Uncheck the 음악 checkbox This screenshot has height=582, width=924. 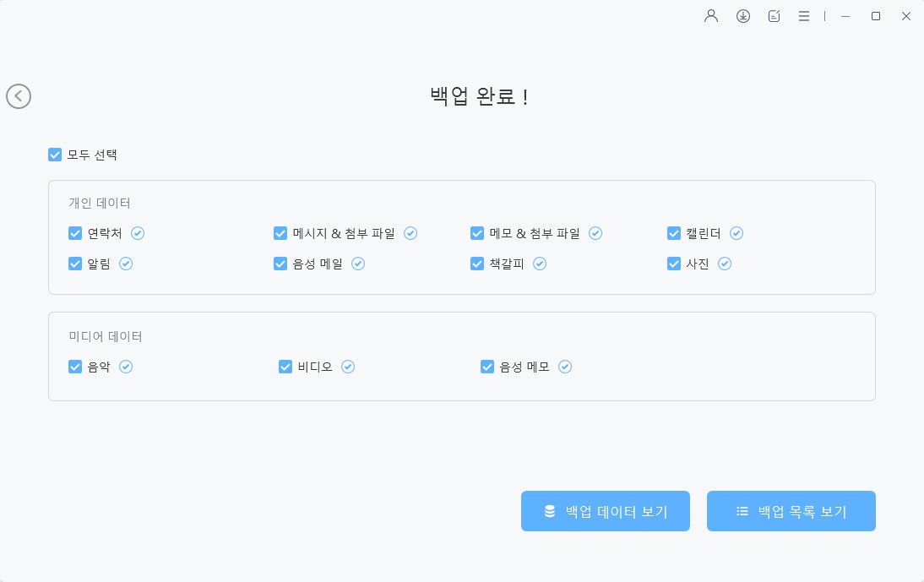[75, 367]
